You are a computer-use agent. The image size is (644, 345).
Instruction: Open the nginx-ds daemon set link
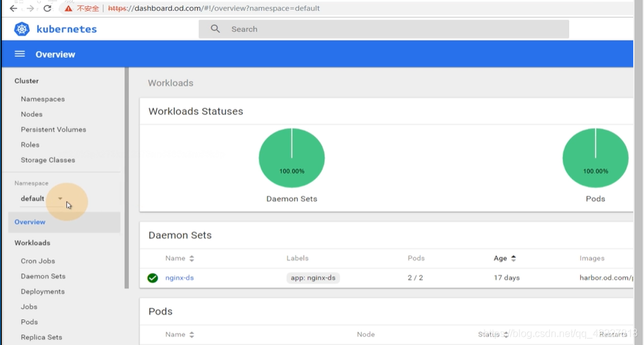[180, 278]
